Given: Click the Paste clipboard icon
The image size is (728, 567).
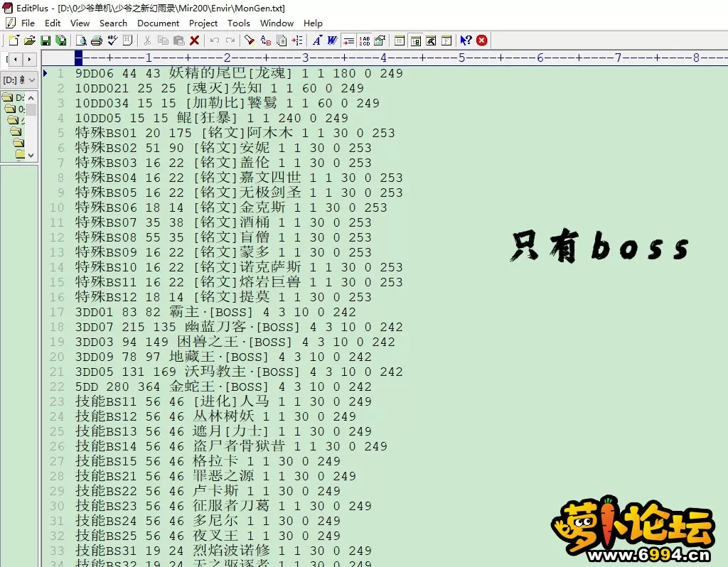Looking at the screenshot, I should click(178, 40).
